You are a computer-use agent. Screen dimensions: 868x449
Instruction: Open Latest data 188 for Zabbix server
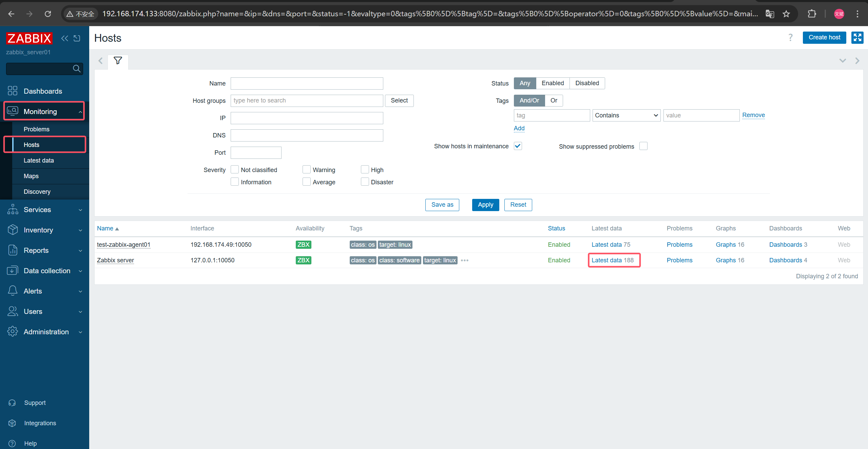pyautogui.click(x=613, y=260)
